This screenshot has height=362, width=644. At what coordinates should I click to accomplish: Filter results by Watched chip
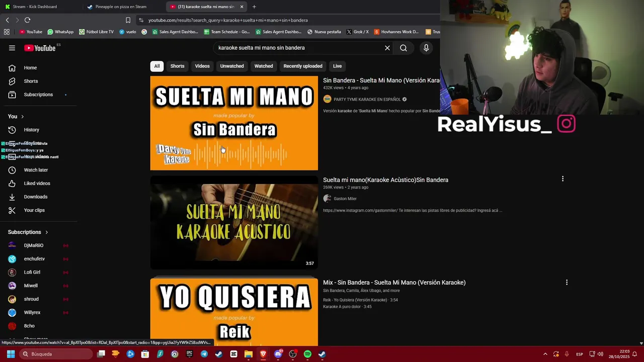264,66
